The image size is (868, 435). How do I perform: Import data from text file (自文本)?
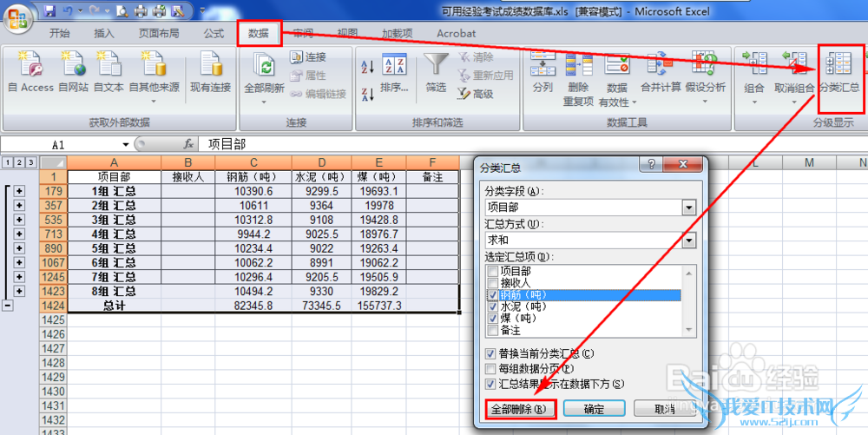coord(108,72)
